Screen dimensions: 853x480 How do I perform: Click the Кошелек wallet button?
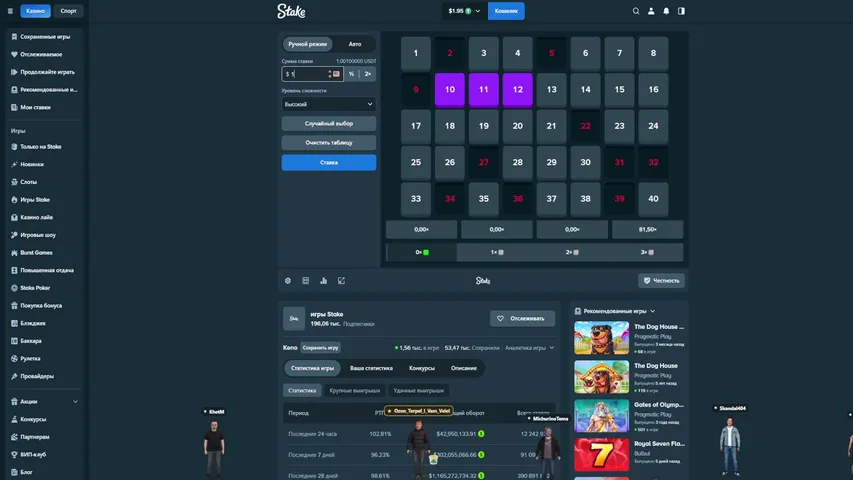506,11
